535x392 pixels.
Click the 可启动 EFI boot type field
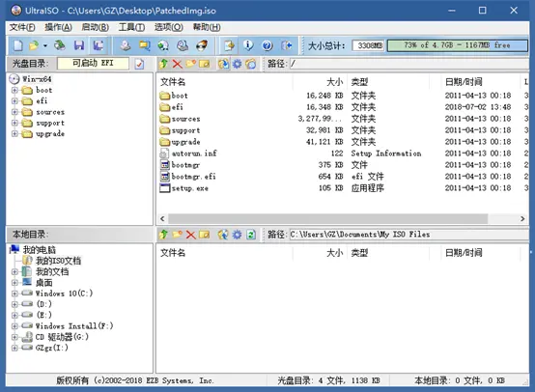click(x=93, y=64)
